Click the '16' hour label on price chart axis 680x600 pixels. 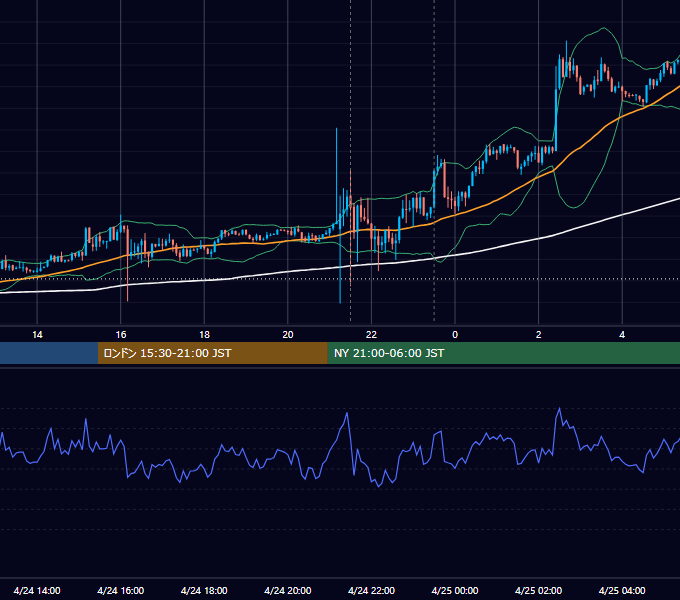pos(121,335)
